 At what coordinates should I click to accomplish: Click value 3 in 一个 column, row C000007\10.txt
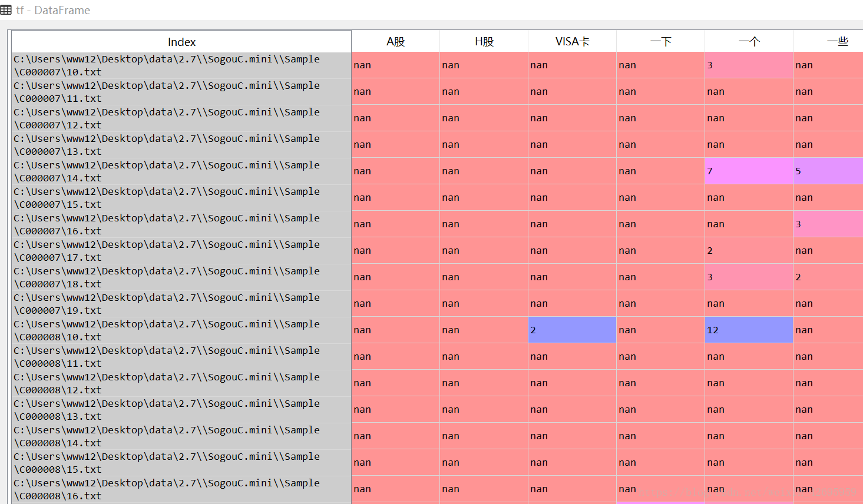pyautogui.click(x=749, y=65)
